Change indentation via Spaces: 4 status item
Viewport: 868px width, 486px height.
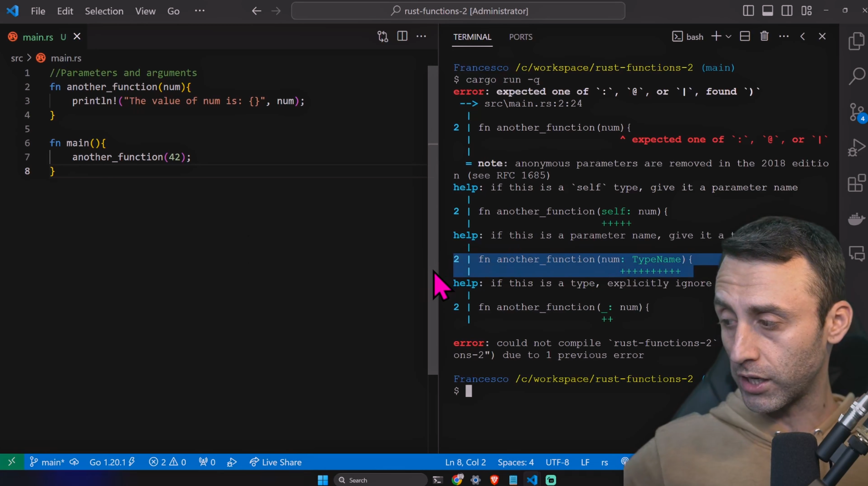point(515,462)
